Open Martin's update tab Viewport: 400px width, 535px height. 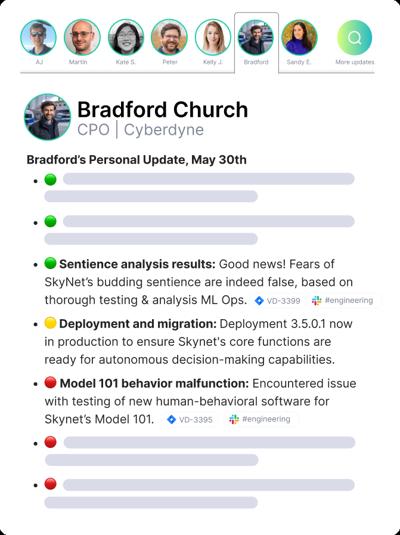tap(82, 38)
